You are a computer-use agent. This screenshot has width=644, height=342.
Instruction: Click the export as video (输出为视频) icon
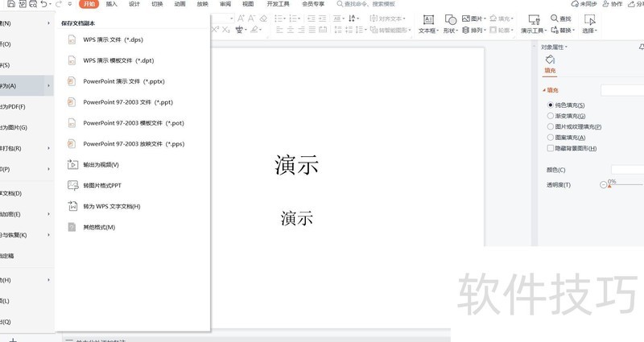pos(72,164)
